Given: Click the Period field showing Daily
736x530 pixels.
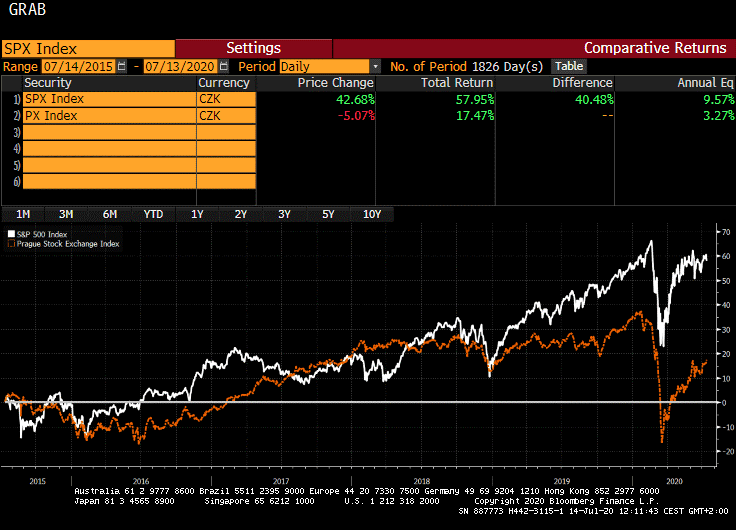Looking at the screenshot, I should [325, 67].
